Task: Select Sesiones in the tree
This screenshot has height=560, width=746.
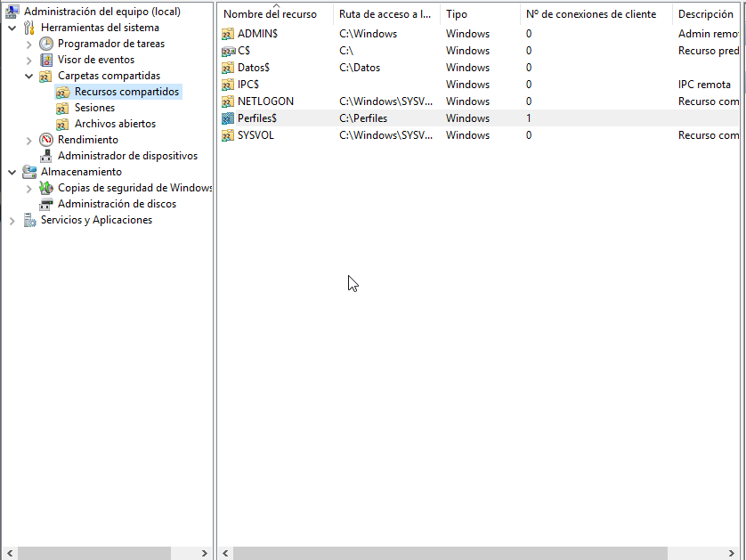Action: [94, 108]
